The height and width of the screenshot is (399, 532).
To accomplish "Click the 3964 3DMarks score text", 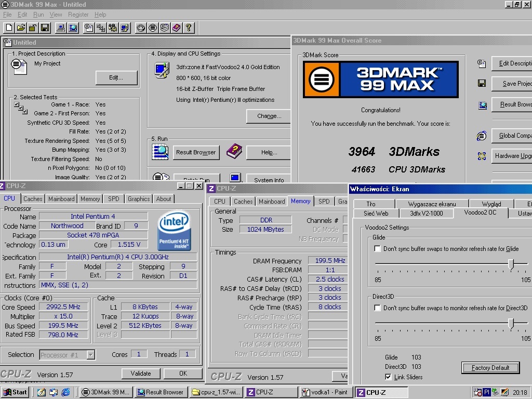I will click(x=394, y=151).
